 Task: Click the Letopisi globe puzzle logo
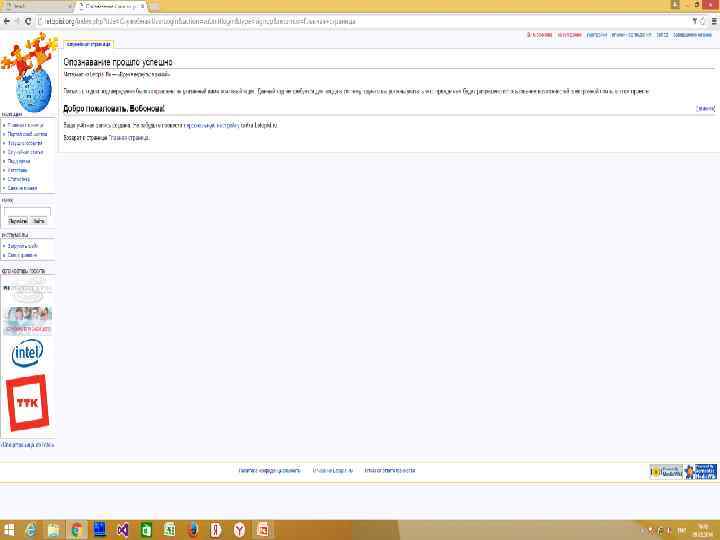pyautogui.click(x=29, y=73)
